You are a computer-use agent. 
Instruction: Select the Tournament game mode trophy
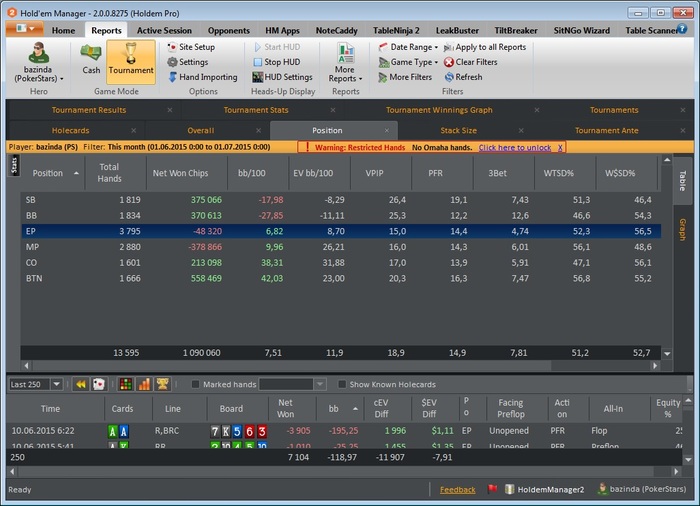pyautogui.click(x=131, y=58)
